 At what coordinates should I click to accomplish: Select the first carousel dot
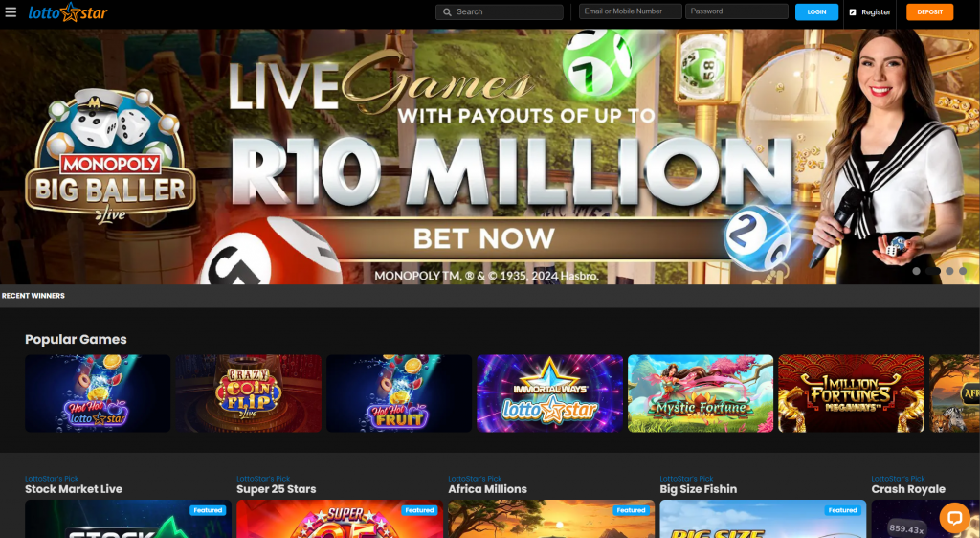point(916,271)
